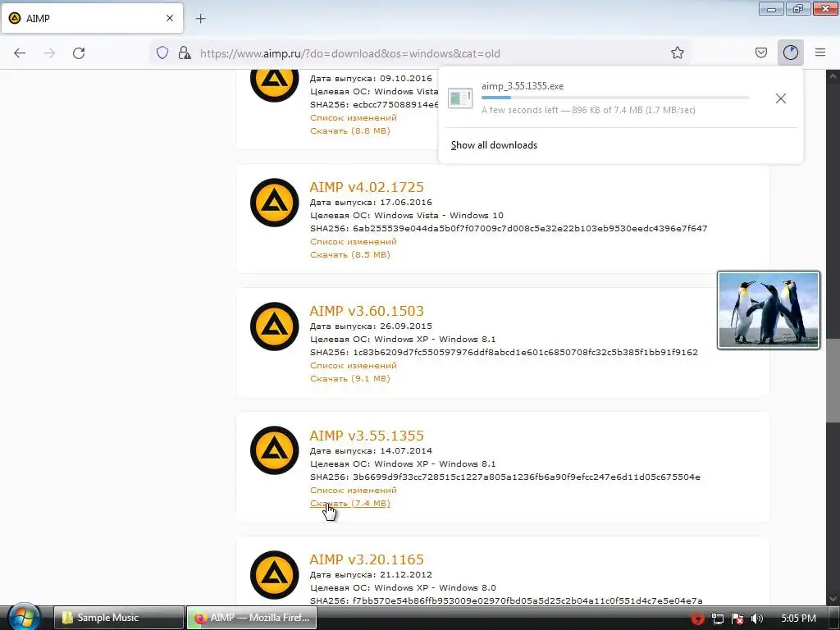Open the volume tray icon
Screen dimensions: 840x630
coord(757,619)
